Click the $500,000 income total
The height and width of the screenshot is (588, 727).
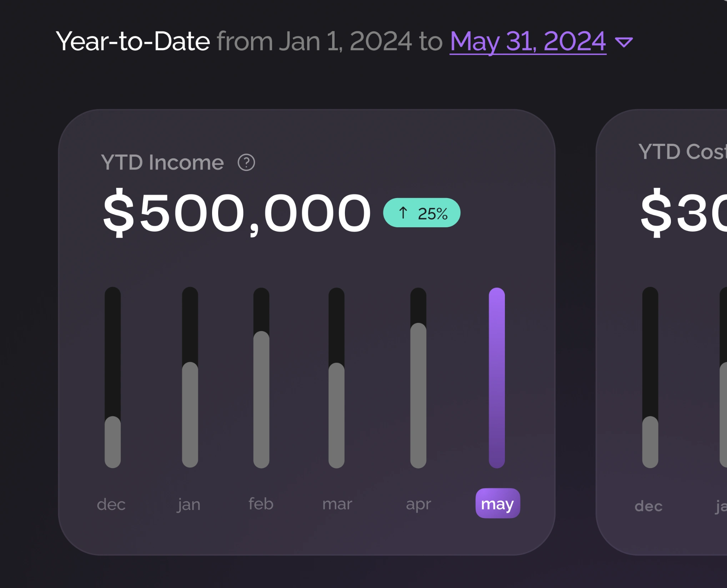coord(237,213)
